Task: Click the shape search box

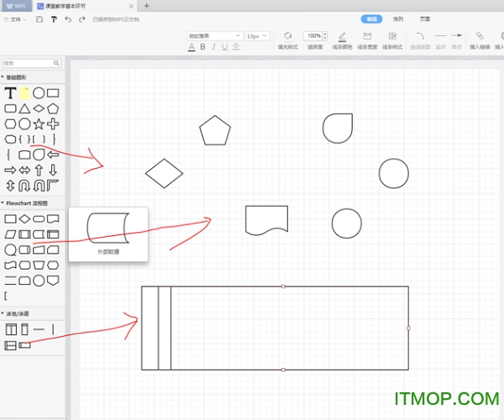Action: point(29,63)
